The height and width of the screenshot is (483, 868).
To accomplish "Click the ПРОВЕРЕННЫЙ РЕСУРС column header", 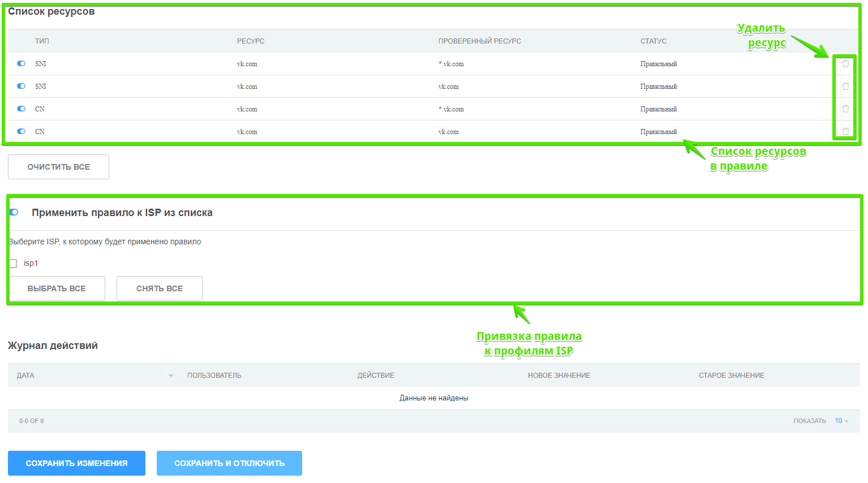I will [x=479, y=41].
